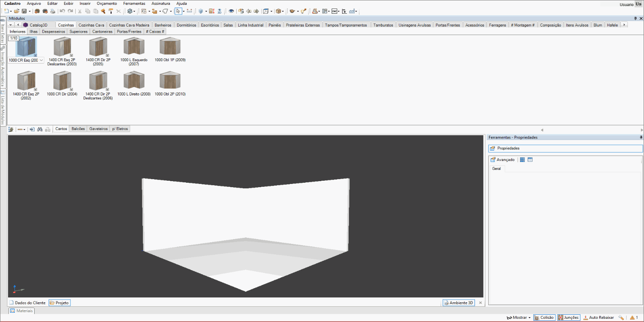Image resolution: width=644 pixels, height=322 pixels.
Task: Click the Propriedades header button
Action: click(x=565, y=149)
